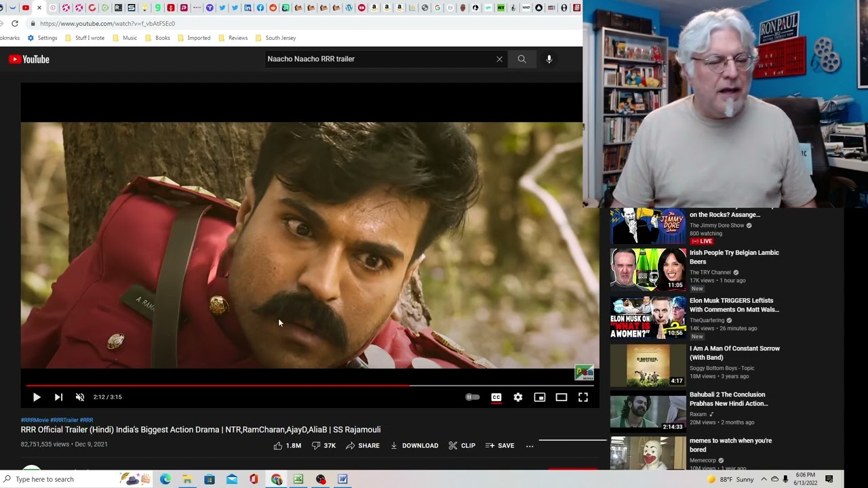The image size is (868, 488).
Task: Open I Am A Man Of Constant Sorrow
Action: pyautogui.click(x=734, y=352)
